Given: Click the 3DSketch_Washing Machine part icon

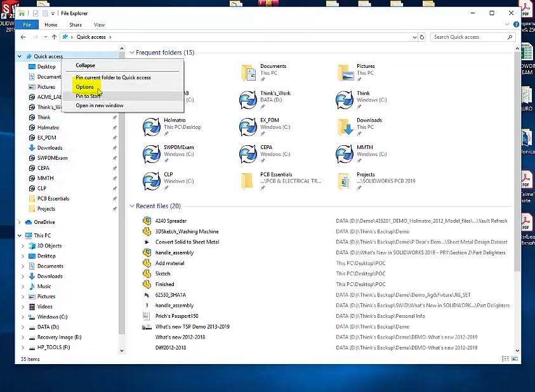Looking at the screenshot, I should (147, 232).
